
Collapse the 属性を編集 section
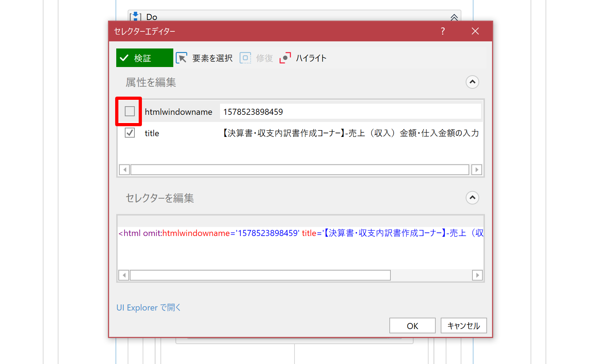click(x=472, y=82)
